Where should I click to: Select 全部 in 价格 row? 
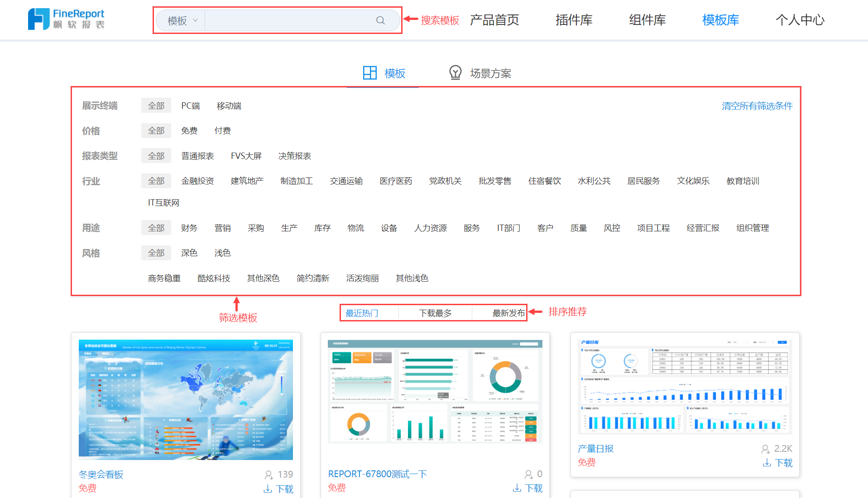156,130
